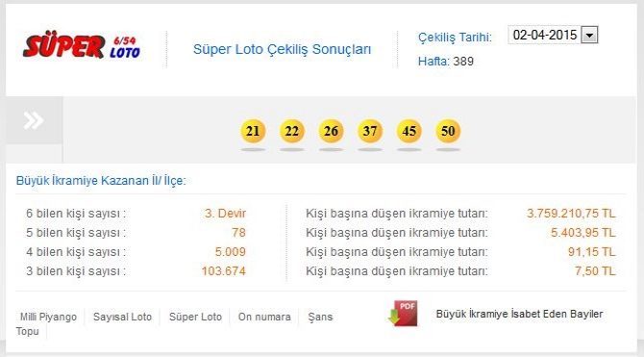This screenshot has height=357, width=644.
Task: Open the Sayısal Loto tab
Action: point(122,317)
